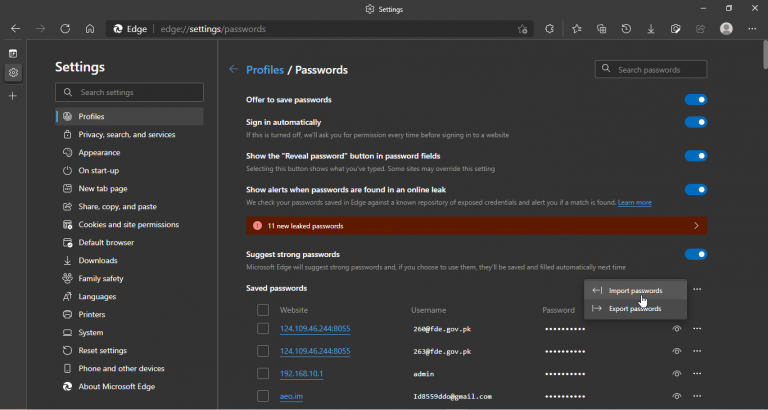Reload the page with refresh icon
The width and height of the screenshot is (768, 410).
[x=65, y=29]
